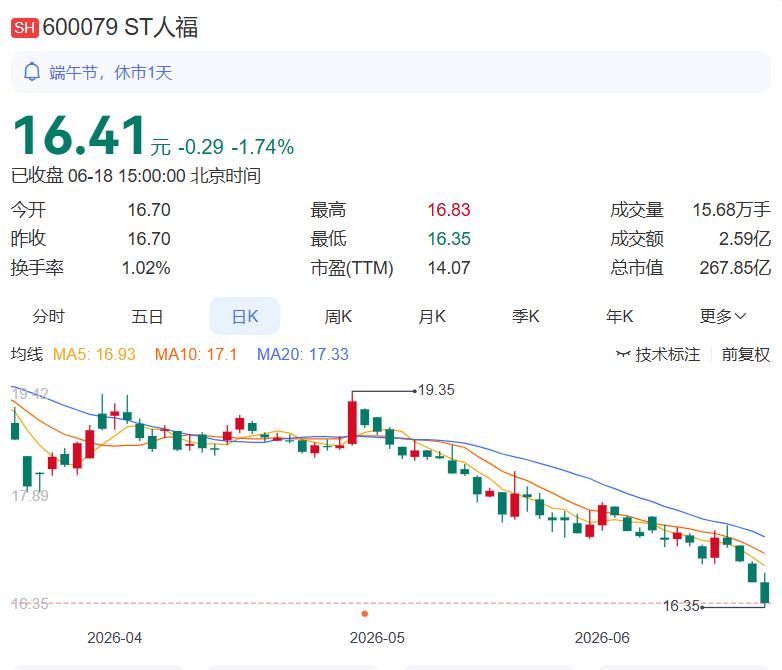Click the market cap value 267.85亿
The width and height of the screenshot is (782, 670).
735,268
